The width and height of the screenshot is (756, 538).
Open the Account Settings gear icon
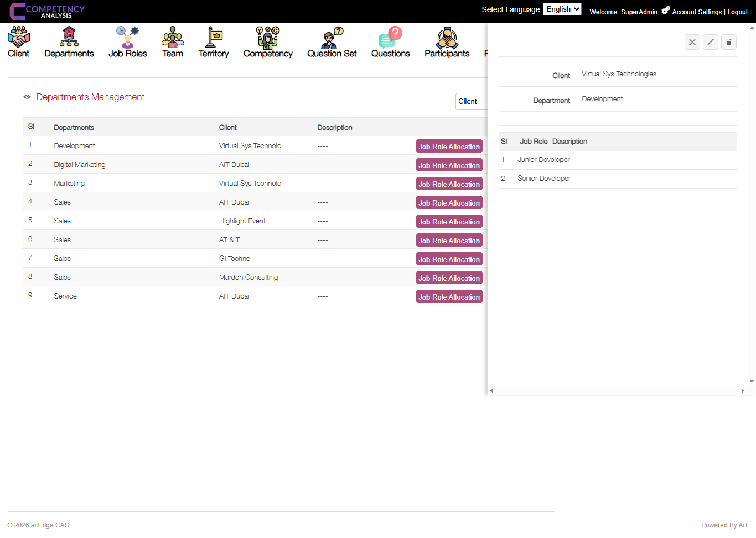coord(665,9)
